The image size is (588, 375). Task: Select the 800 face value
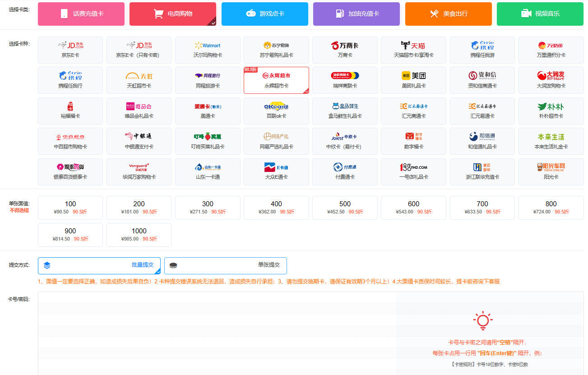pos(551,208)
